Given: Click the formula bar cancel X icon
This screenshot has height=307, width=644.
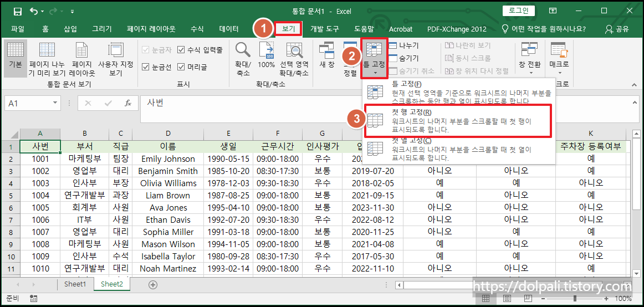Looking at the screenshot, I should [x=88, y=103].
